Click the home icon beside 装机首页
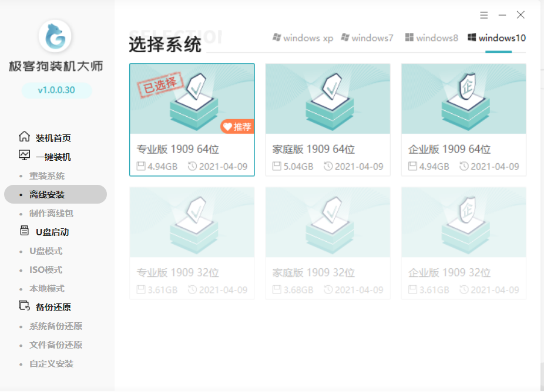 [24, 137]
